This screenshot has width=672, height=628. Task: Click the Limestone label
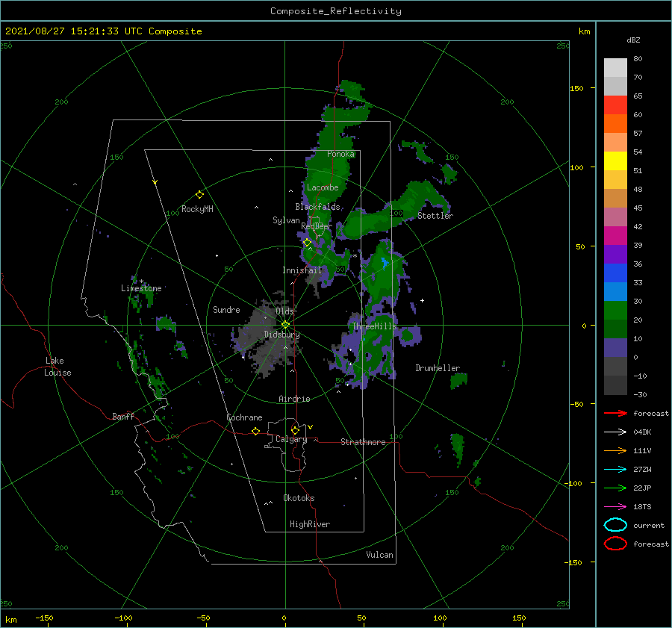[x=141, y=288]
